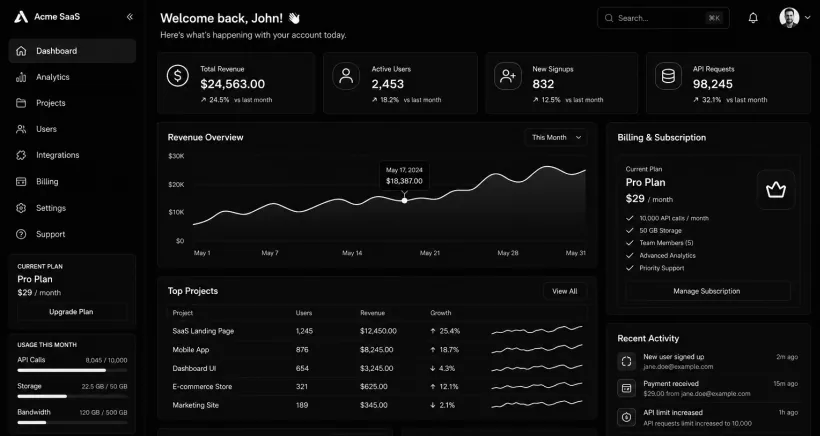Expand the profile menu chevron
This screenshot has width=820, height=436.
(807, 18)
